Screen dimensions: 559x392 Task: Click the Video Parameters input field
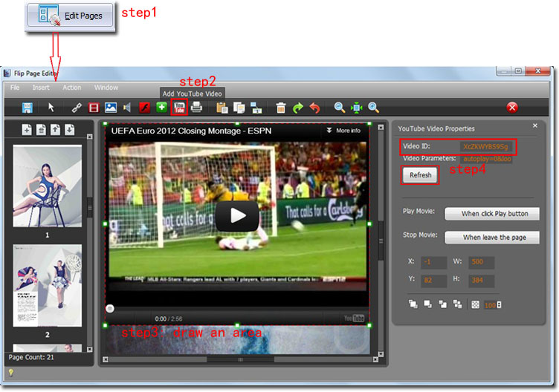point(486,159)
